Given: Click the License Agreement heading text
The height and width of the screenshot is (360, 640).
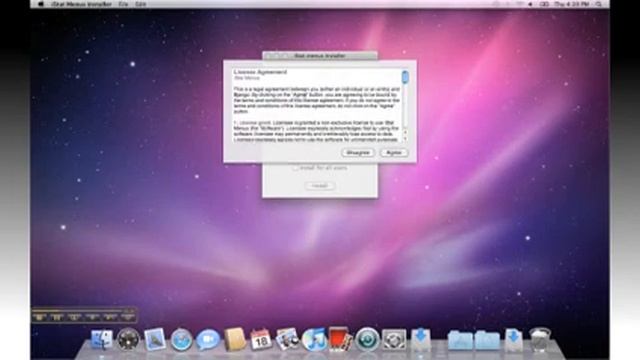Looking at the screenshot, I should 260,72.
